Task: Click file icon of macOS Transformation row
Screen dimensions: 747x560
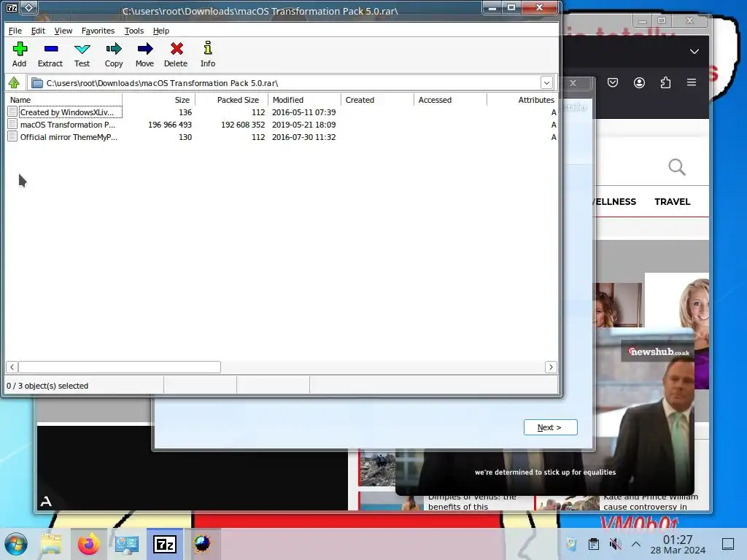Action: pos(13,125)
